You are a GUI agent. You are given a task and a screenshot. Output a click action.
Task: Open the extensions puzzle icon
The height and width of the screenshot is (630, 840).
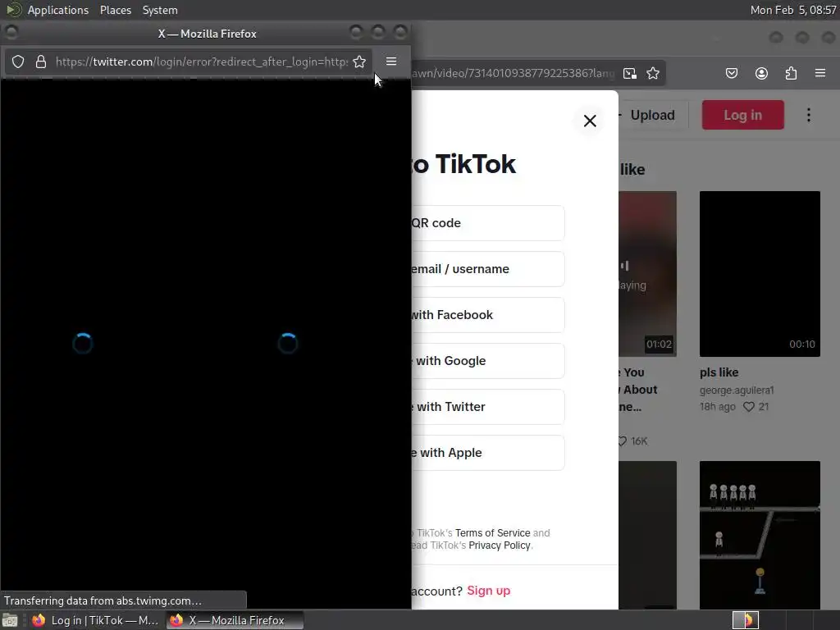point(791,73)
